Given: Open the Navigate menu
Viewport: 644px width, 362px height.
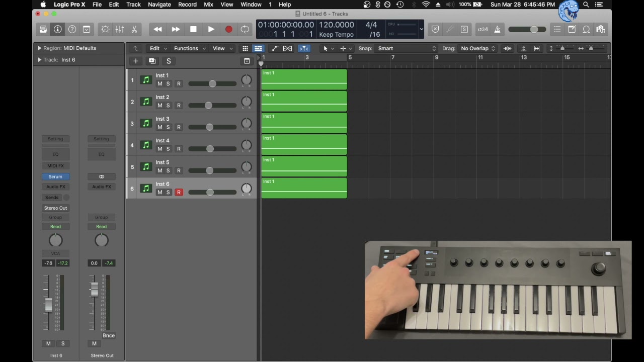Looking at the screenshot, I should point(159,5).
